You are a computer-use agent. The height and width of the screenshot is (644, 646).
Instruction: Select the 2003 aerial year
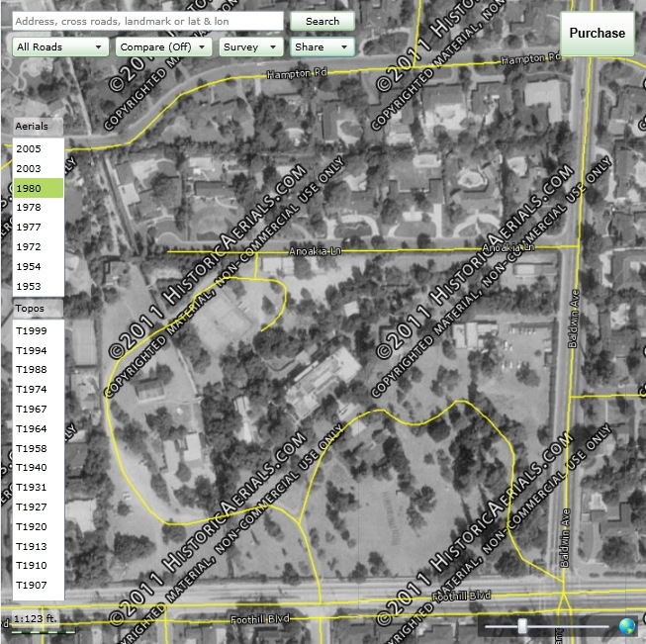pyautogui.click(x=39, y=168)
